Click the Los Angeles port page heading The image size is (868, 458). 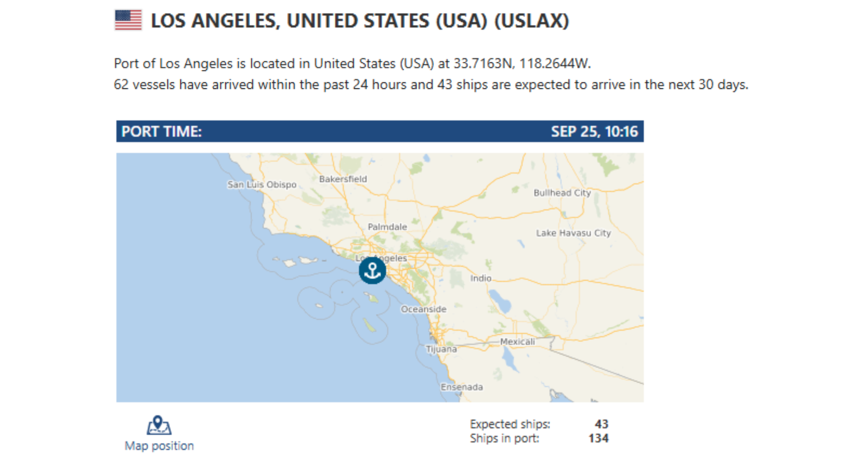pos(360,21)
